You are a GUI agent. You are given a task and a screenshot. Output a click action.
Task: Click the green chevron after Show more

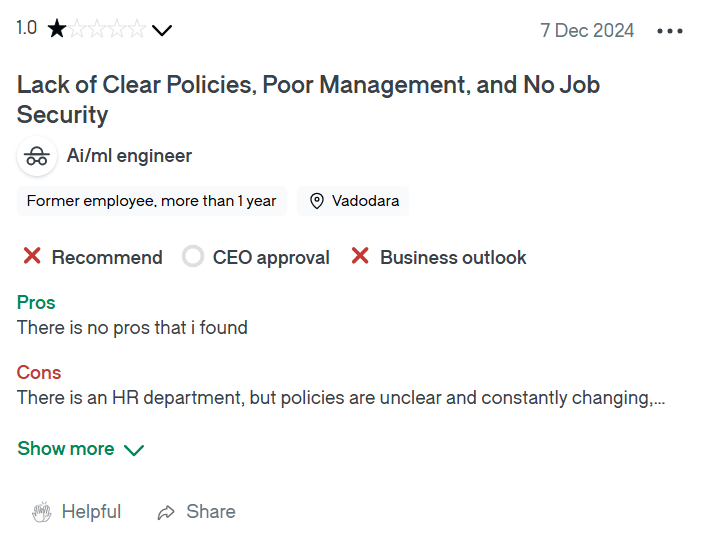pyautogui.click(x=134, y=450)
